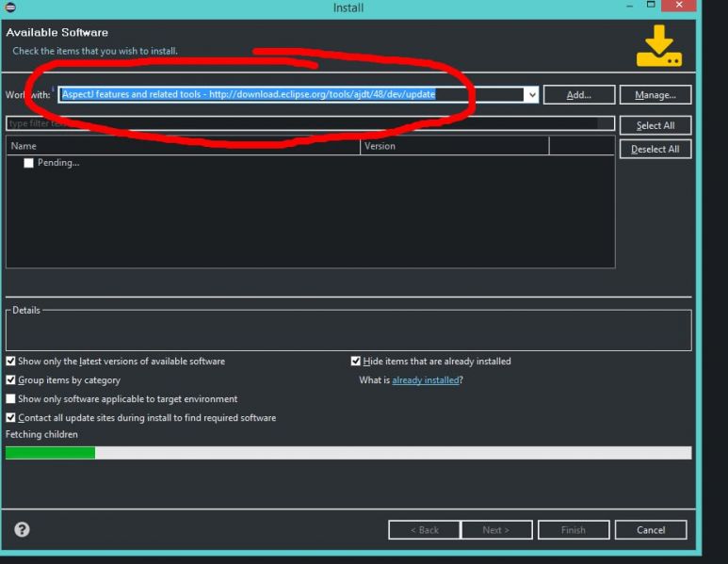
Task: Click the Fetching children progress bar
Action: point(348,453)
